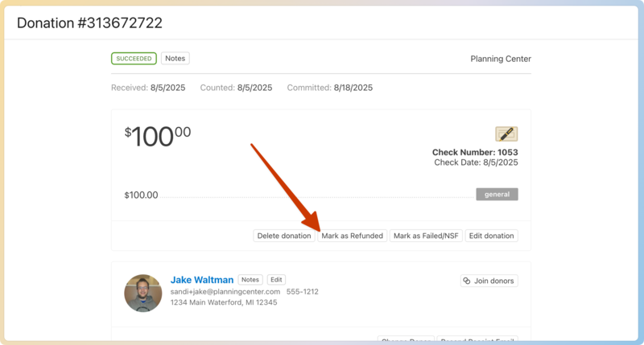Open Notes beside the SUCCEEDED badge
This screenshot has height=345, width=644.
[x=175, y=59]
